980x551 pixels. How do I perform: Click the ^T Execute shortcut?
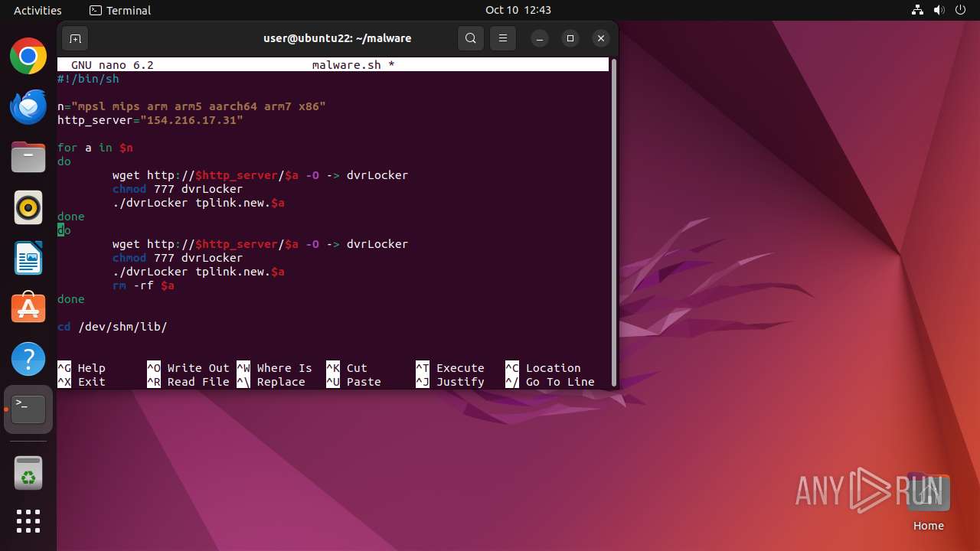[x=450, y=368]
